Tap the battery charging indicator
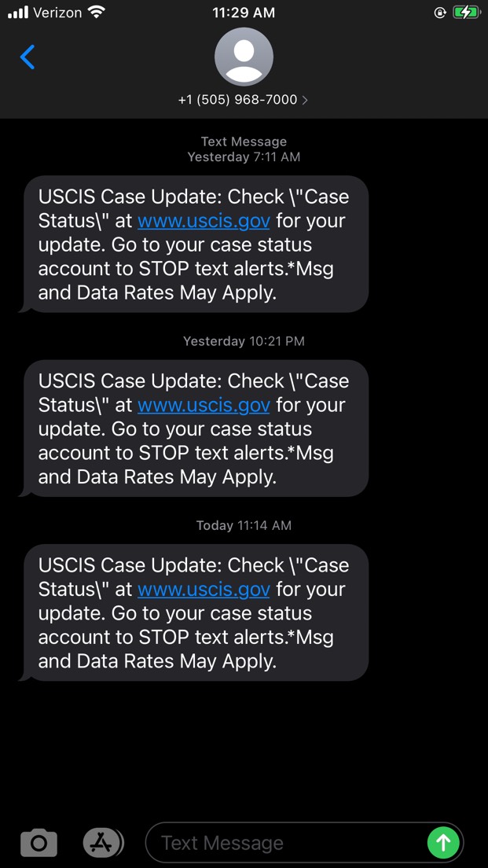 (466, 12)
